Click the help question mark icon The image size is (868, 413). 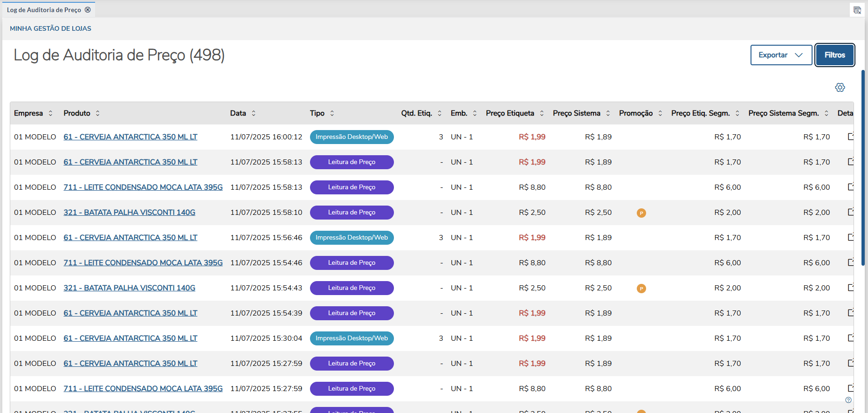coord(848,400)
